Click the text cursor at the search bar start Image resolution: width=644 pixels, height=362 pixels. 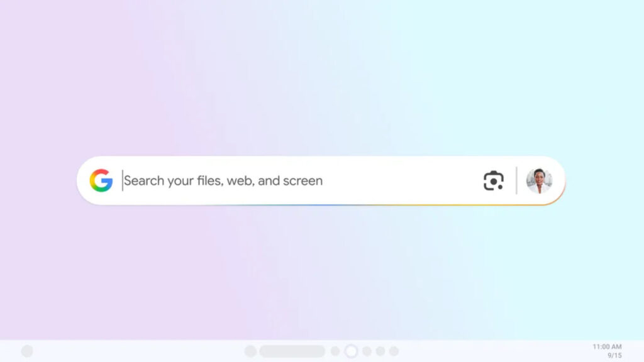(123, 180)
